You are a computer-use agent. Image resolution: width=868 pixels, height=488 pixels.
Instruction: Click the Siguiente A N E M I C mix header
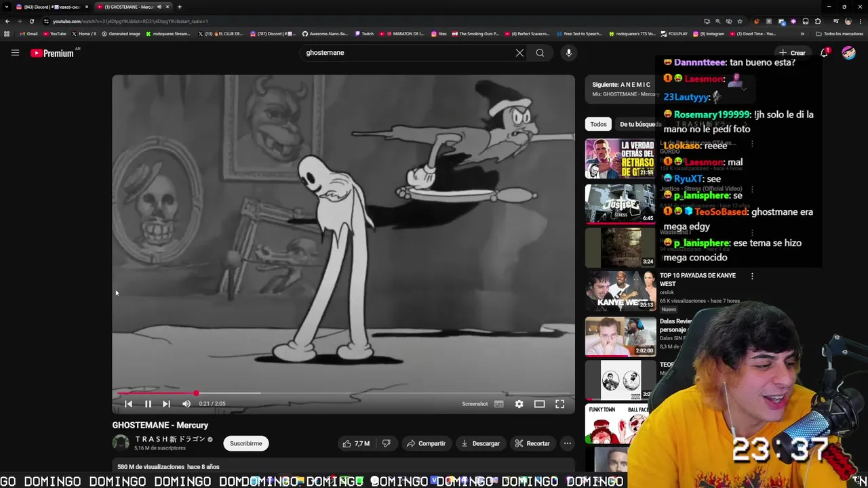pos(621,85)
